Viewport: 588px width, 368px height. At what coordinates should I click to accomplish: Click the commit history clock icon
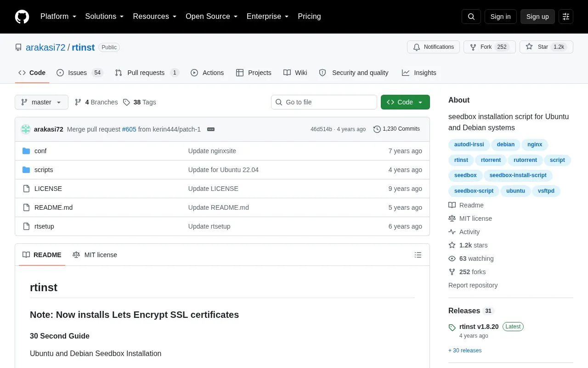click(x=377, y=129)
